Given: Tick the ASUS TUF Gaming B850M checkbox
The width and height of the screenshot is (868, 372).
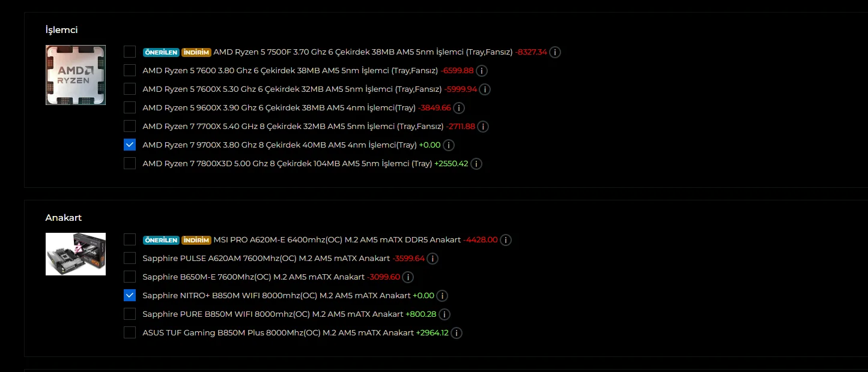Looking at the screenshot, I should click(130, 332).
